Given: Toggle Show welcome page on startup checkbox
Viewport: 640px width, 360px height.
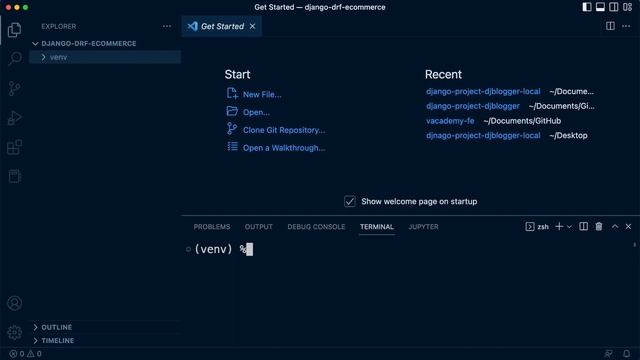Looking at the screenshot, I should click(350, 201).
